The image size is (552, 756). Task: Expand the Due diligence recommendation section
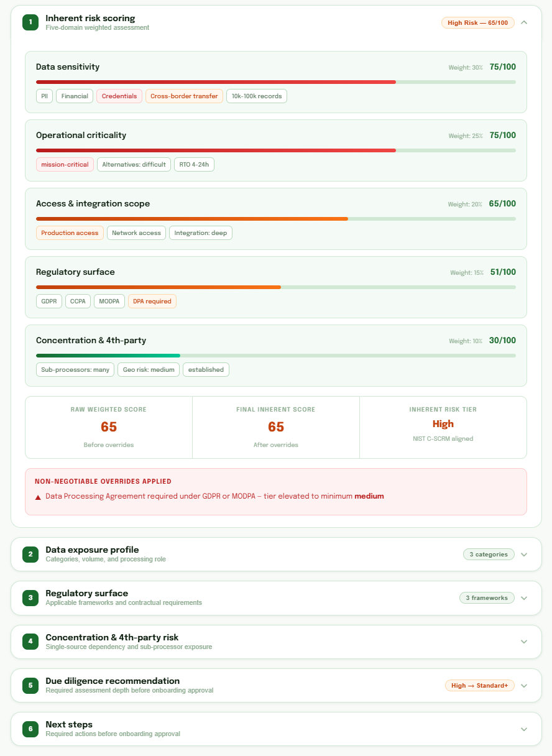point(524,685)
